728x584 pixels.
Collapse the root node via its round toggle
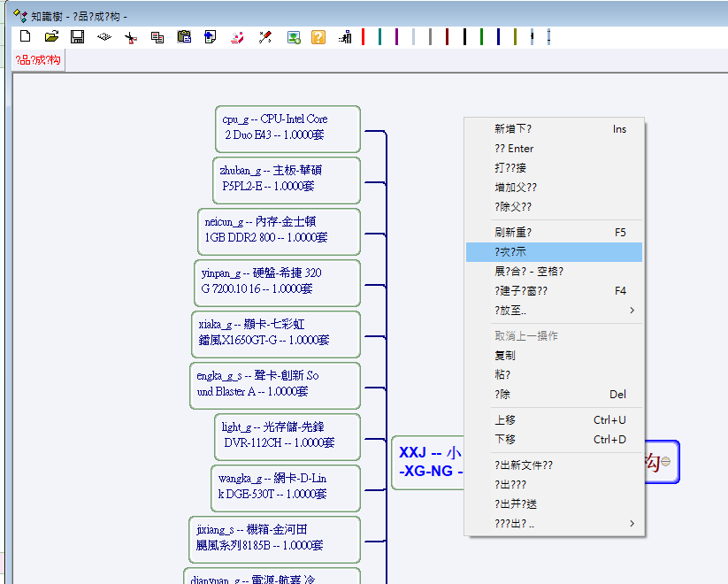[666, 461]
